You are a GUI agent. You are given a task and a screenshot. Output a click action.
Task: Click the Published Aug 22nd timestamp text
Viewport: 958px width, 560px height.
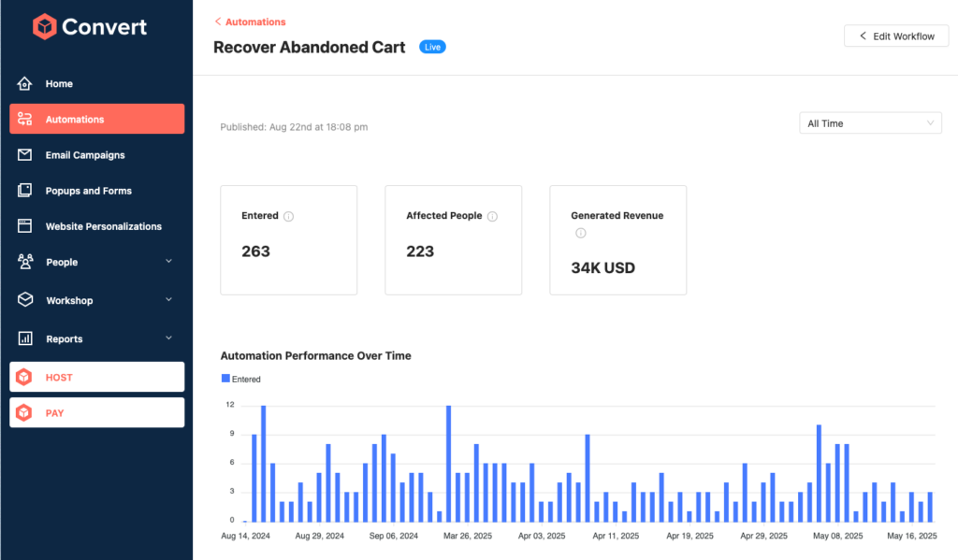294,127
